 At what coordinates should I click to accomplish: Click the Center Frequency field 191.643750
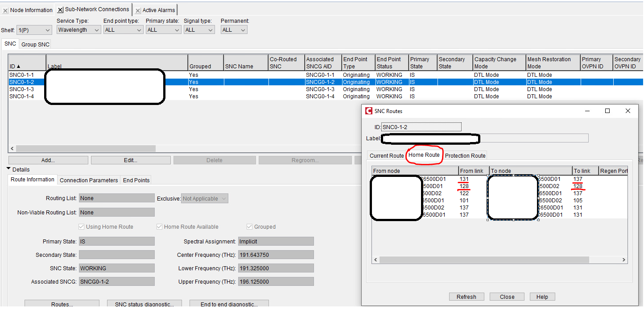(276, 255)
